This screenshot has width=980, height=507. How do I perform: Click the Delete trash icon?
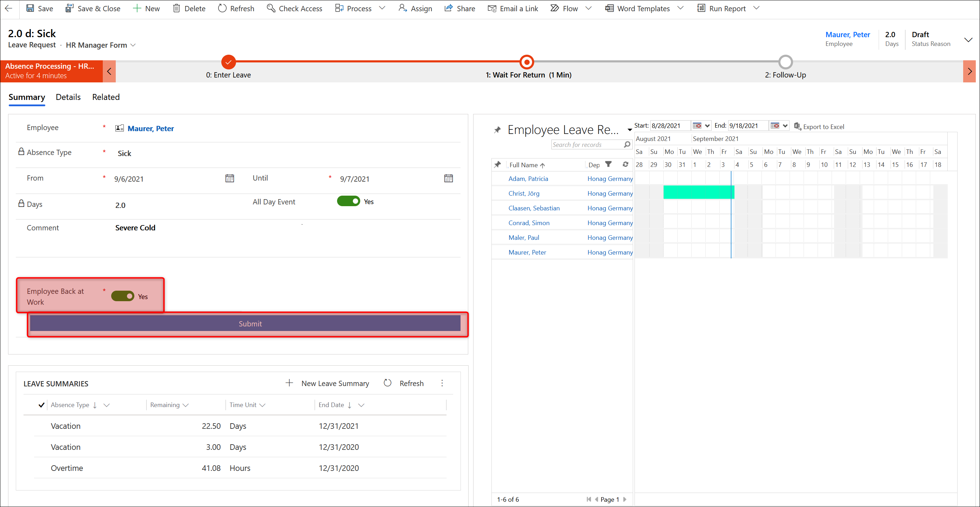click(176, 8)
